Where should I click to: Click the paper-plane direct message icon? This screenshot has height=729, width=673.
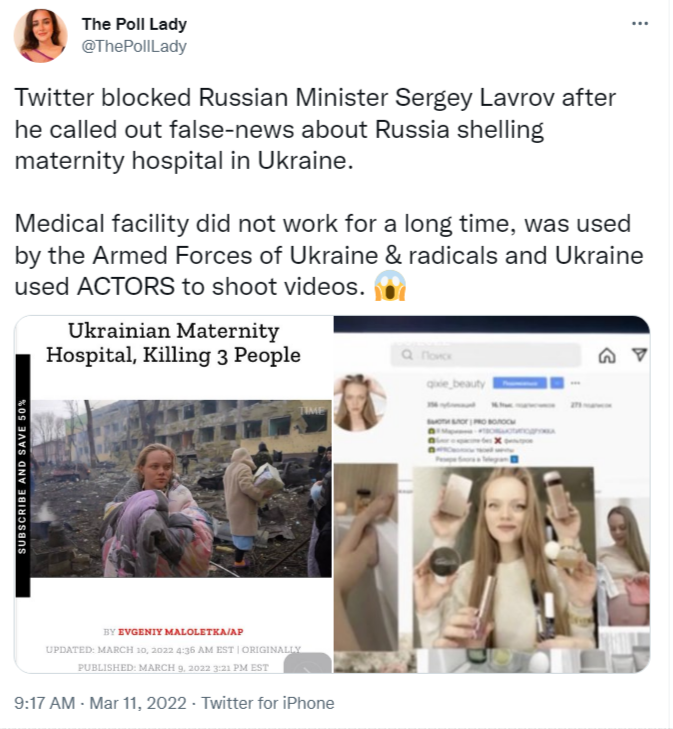640,355
